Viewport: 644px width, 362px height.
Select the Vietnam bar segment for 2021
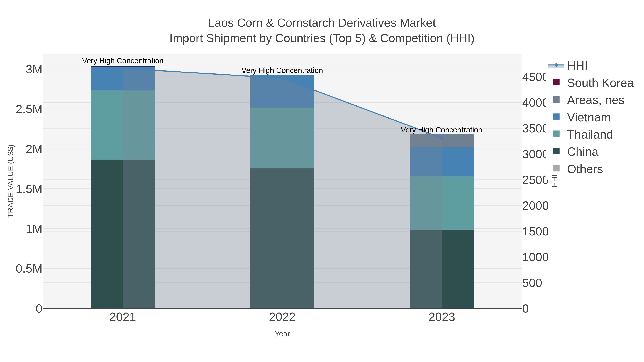pos(123,79)
